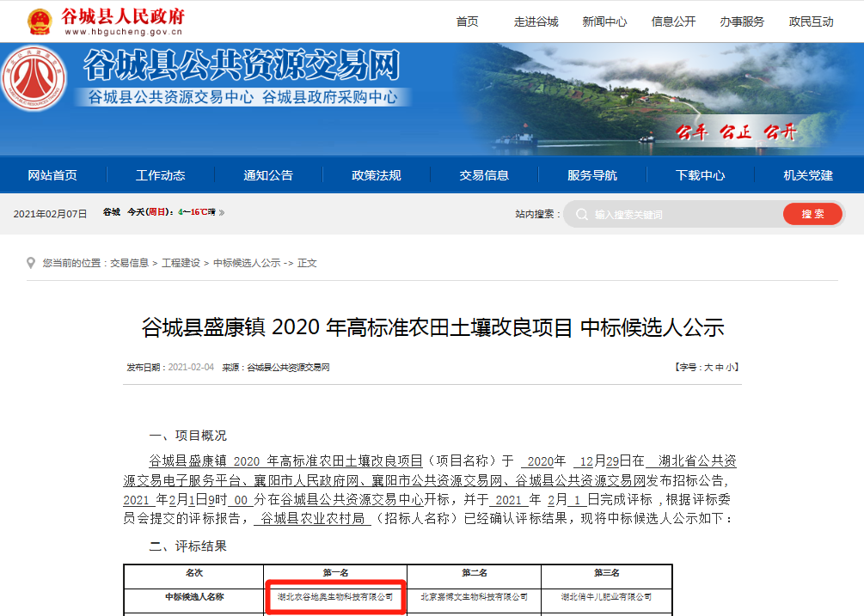Image resolution: width=864 pixels, height=616 pixels.
Task: Click the underlined 谷城县农业农村局 text
Action: point(312,519)
